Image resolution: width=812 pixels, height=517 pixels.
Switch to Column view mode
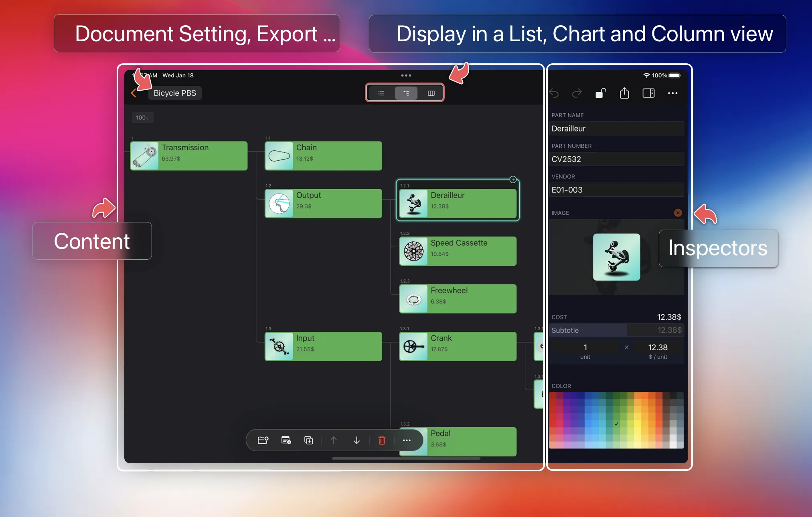431,93
